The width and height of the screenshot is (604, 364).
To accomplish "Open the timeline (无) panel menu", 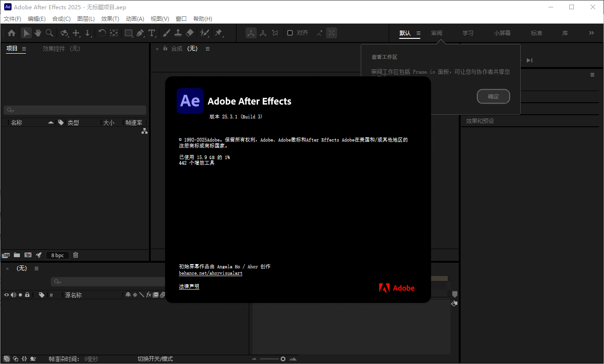I will pos(37,268).
